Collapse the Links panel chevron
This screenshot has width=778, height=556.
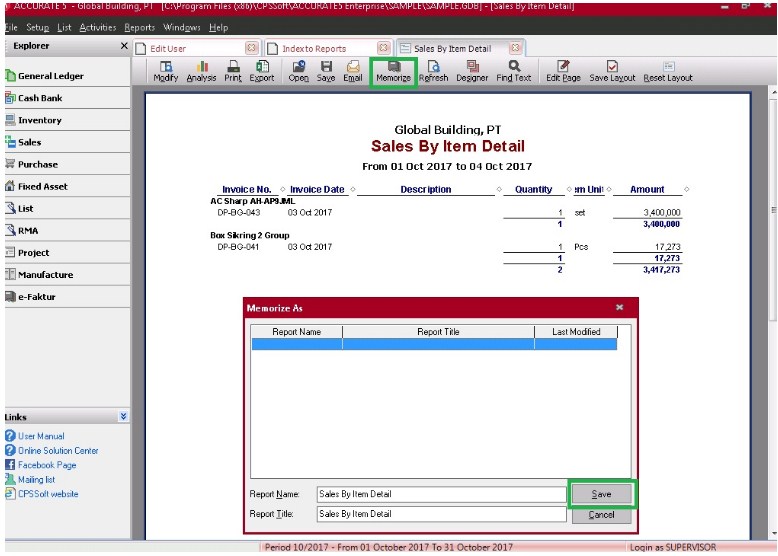[x=123, y=416]
